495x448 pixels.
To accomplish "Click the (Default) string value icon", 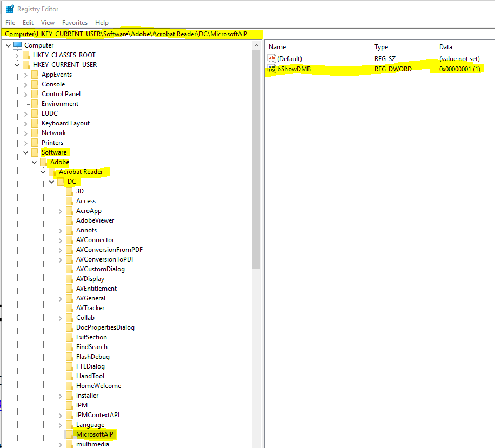I will click(271, 58).
